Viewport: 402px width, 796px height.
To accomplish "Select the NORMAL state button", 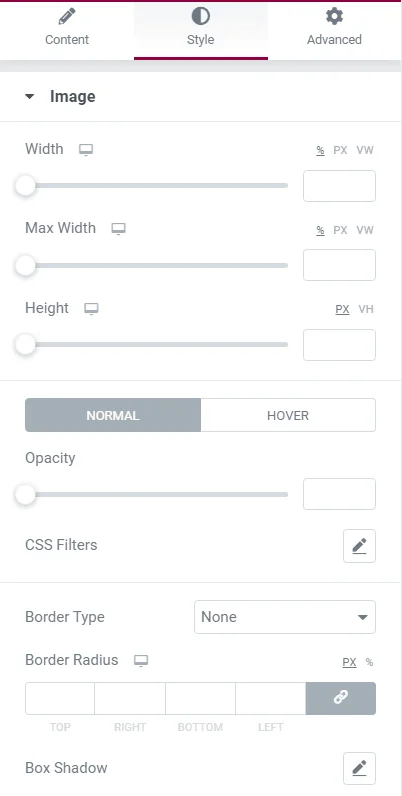I will 113,415.
